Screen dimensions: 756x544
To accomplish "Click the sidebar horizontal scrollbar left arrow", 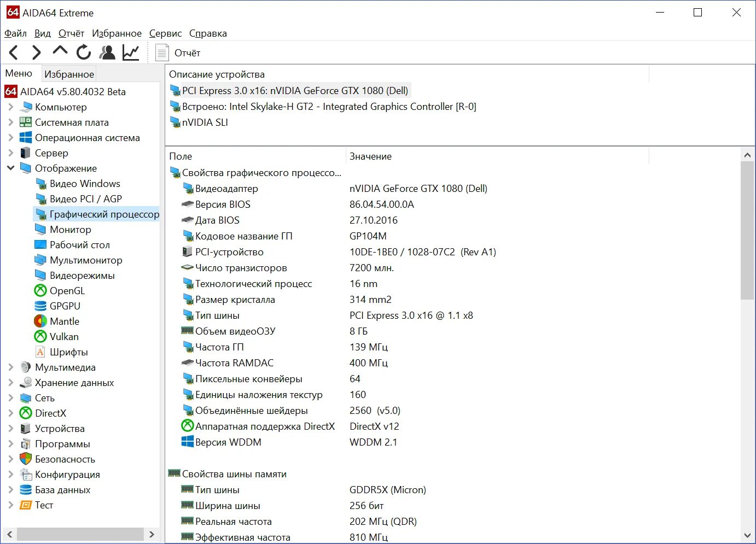I will pos(9,534).
